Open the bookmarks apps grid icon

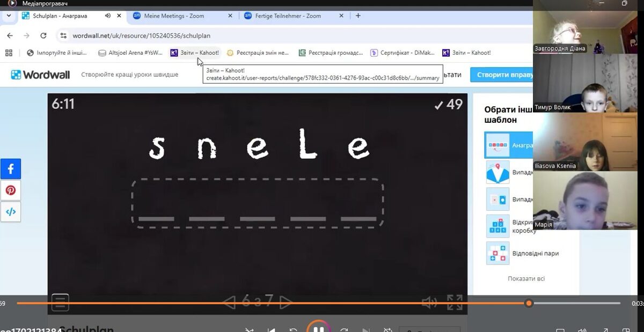9,53
